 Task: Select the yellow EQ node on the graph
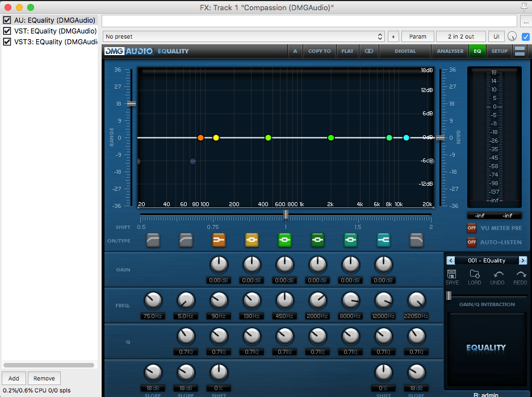[x=216, y=137]
